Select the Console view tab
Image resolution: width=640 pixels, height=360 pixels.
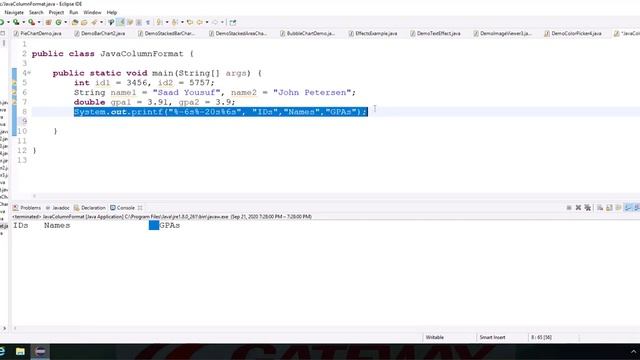pyautogui.click(x=122, y=208)
